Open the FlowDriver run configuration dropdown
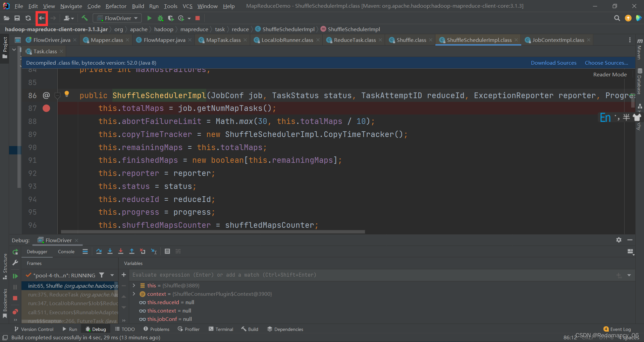644x342 pixels. click(117, 18)
